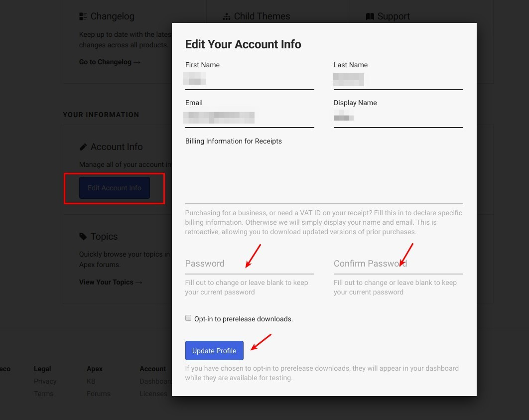Open the Forums footer link
529x420 pixels.
pyautogui.click(x=99, y=394)
